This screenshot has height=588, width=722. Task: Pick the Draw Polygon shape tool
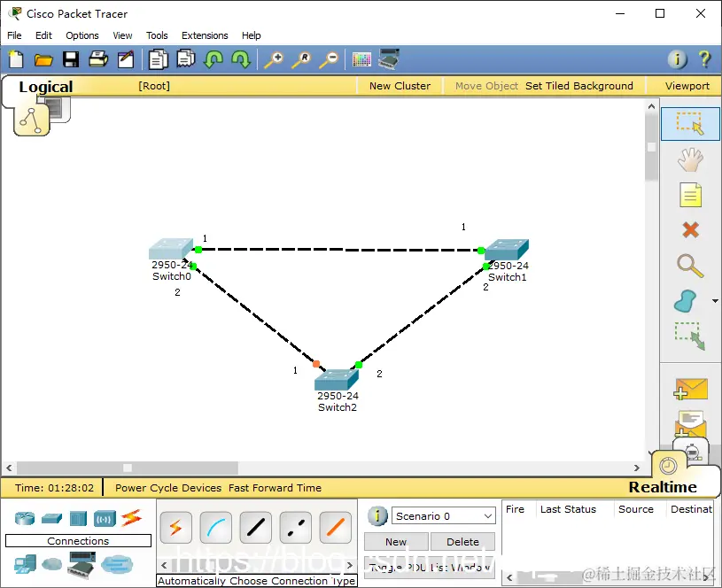686,301
